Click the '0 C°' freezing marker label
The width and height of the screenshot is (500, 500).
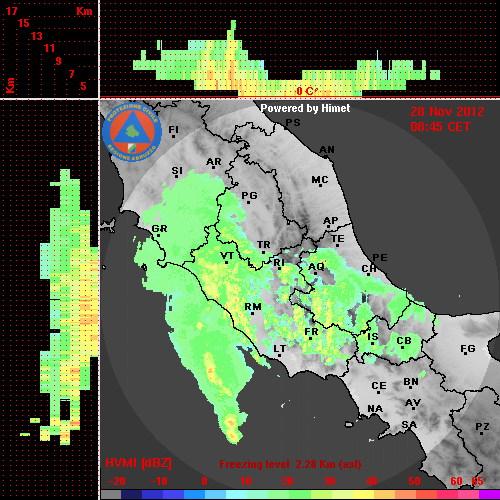click(306, 91)
